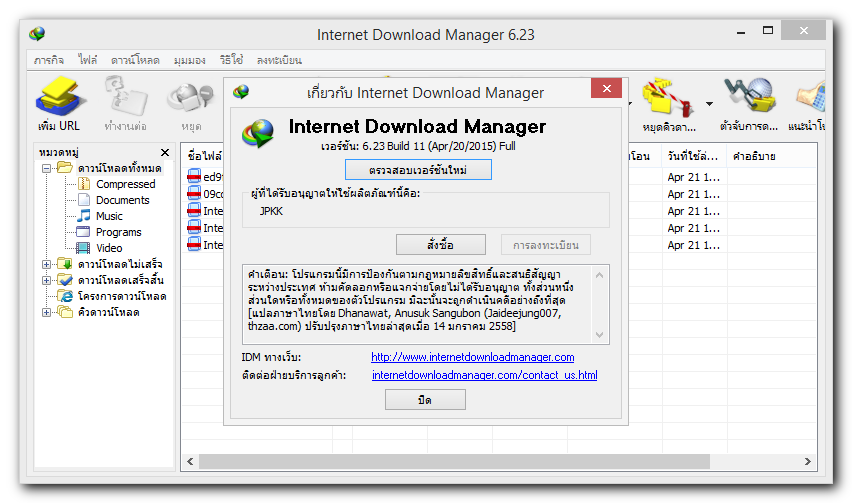Click the สั่งซื้อ order button
Image resolution: width=852 pixels, height=503 pixels.
point(441,245)
